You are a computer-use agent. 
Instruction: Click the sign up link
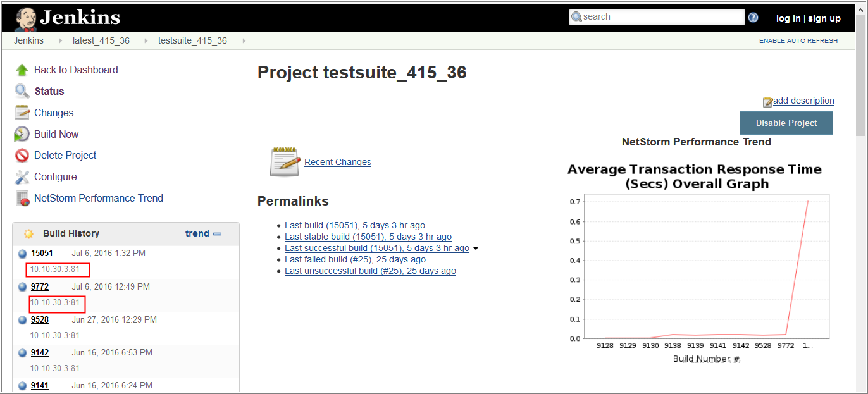[824, 18]
